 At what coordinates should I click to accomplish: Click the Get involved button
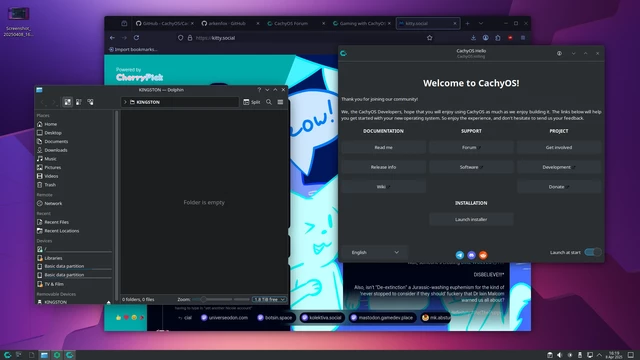[x=559, y=147]
